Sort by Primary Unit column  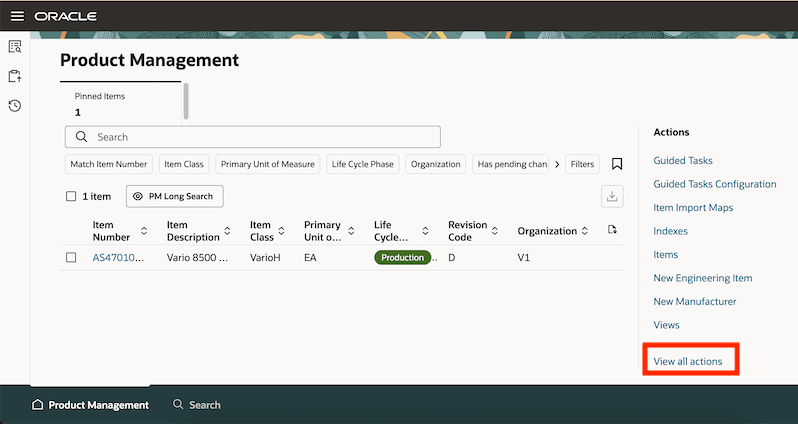click(351, 231)
